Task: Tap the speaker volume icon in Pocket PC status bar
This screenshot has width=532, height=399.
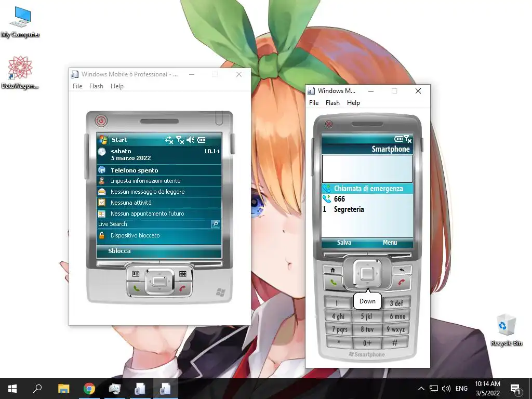Action: (x=191, y=140)
